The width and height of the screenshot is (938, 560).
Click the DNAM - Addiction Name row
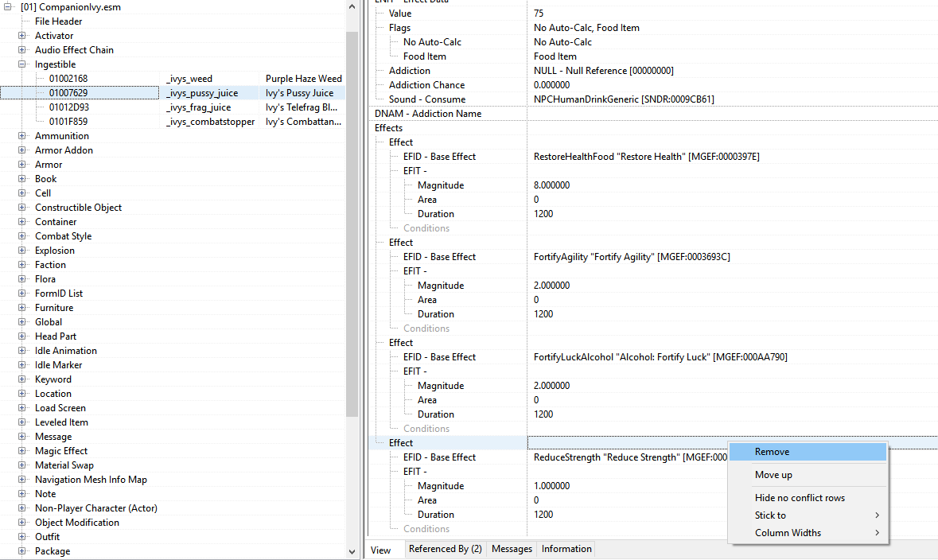click(x=653, y=114)
